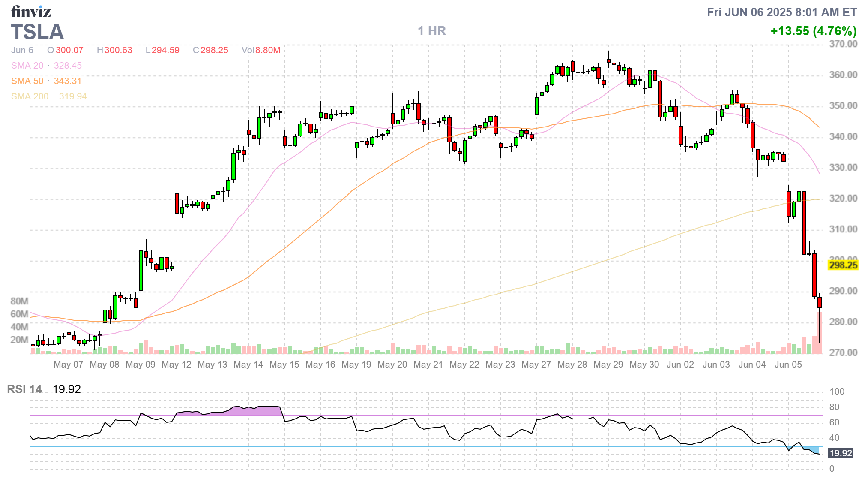The width and height of the screenshot is (868, 482).
Task: Select the May 21 date label
Action: coord(428,365)
